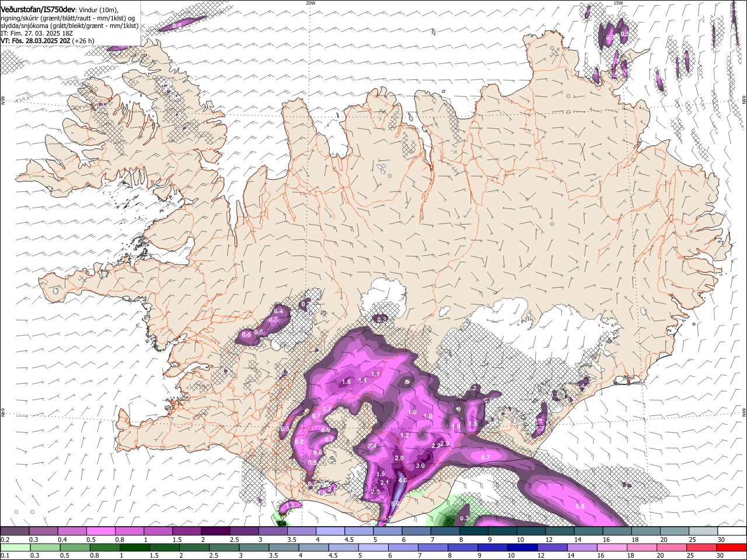The width and height of the screenshot is (747, 560).
Task: Click the 2.1 precipitation value on the map
Action: point(385,483)
